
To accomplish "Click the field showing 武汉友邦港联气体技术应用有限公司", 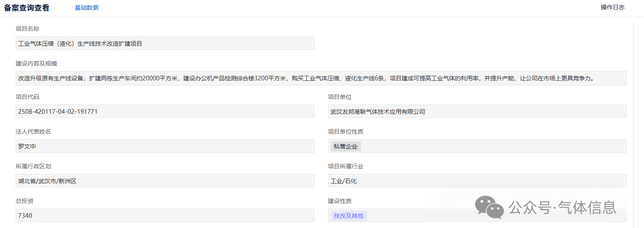I will tap(477, 112).
